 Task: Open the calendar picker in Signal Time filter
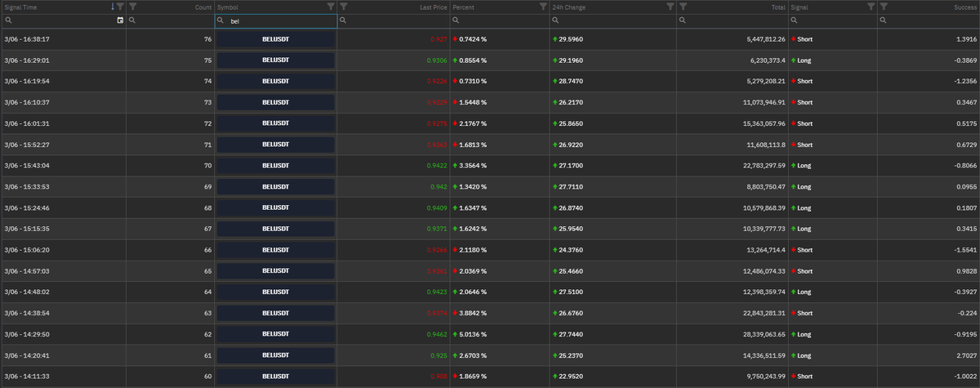tap(121, 20)
